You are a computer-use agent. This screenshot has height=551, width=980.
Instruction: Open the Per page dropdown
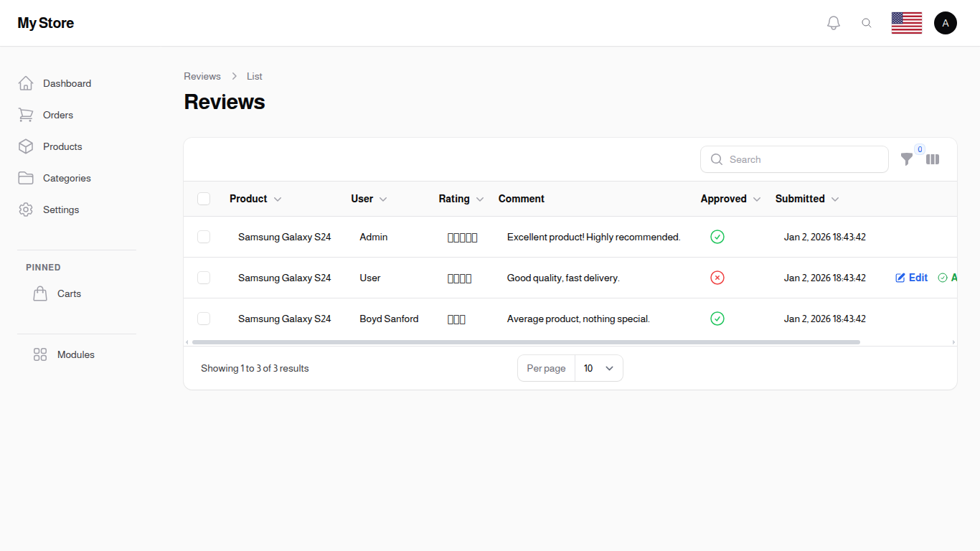(599, 368)
